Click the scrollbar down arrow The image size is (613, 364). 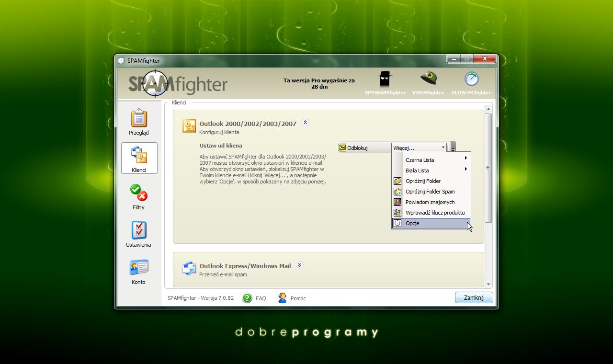488,284
